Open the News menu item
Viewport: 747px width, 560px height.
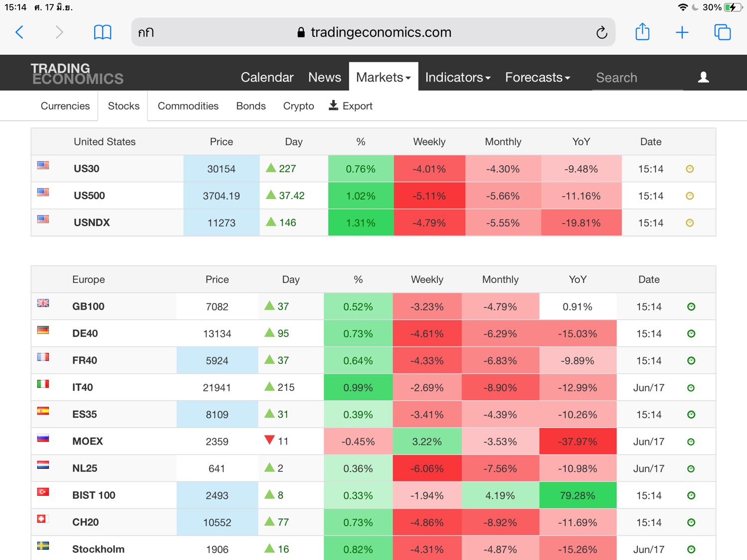coord(325,77)
